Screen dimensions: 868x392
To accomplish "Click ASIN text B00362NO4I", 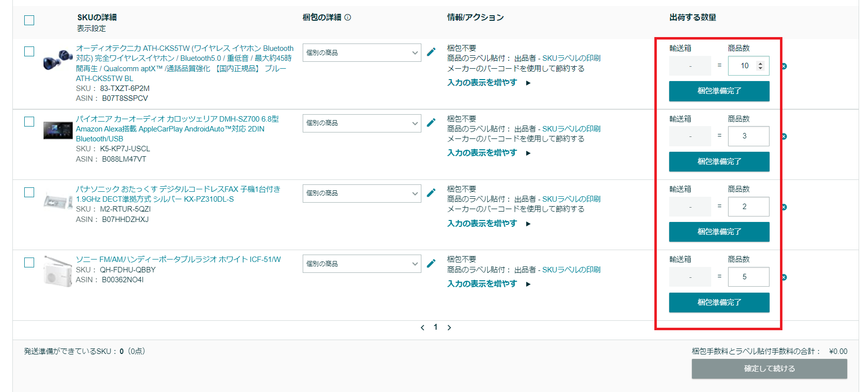I will 123,280.
